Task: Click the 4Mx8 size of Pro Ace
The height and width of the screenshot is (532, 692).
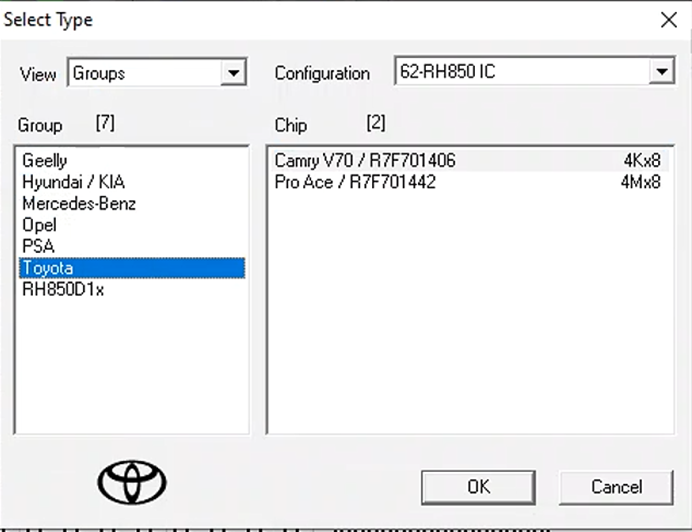Action: point(641,182)
